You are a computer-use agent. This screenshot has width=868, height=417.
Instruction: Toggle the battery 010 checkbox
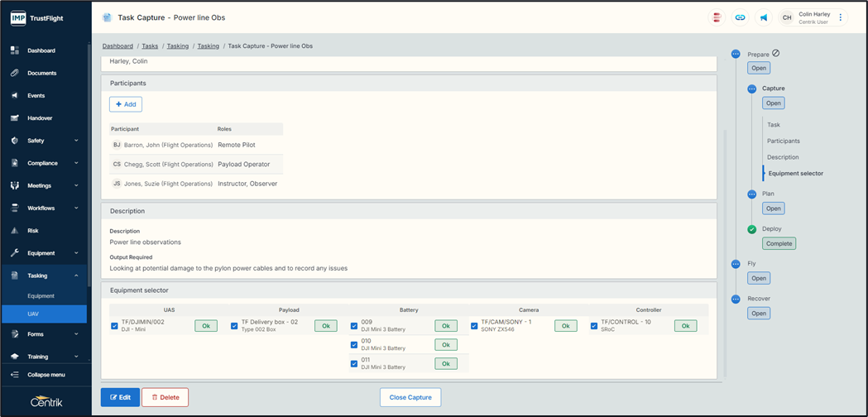(x=354, y=345)
